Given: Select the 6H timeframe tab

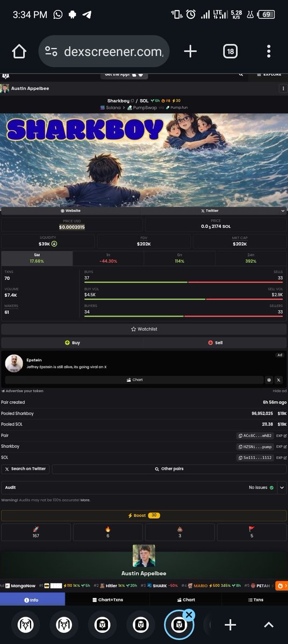Looking at the screenshot, I should 179,258.
